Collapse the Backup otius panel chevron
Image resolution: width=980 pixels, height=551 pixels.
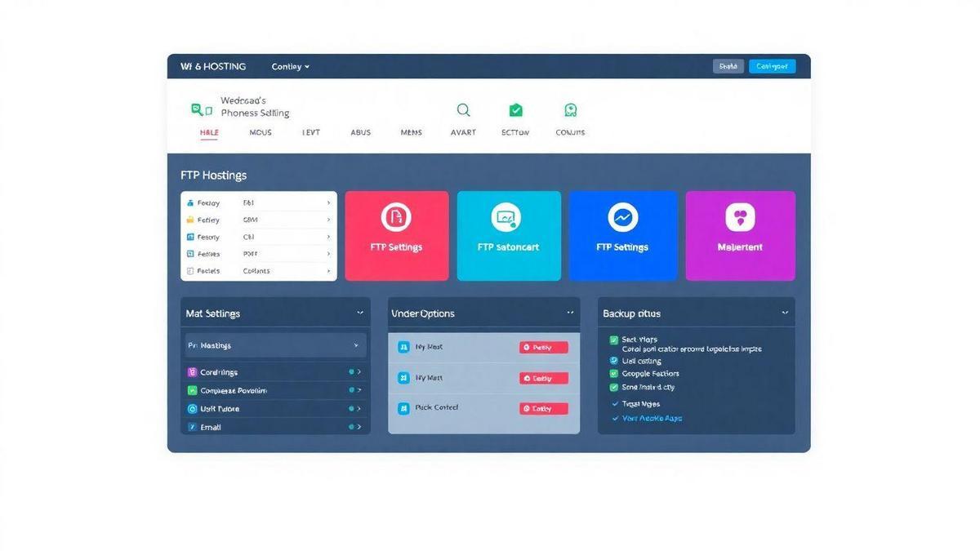coord(785,313)
